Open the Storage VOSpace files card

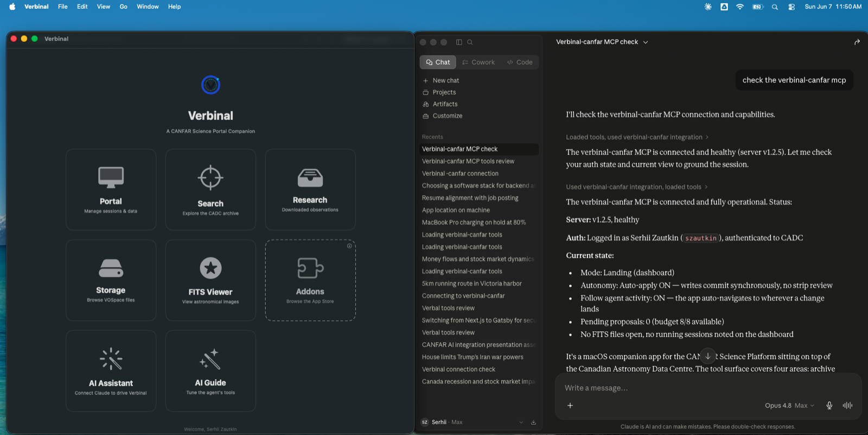click(x=111, y=280)
